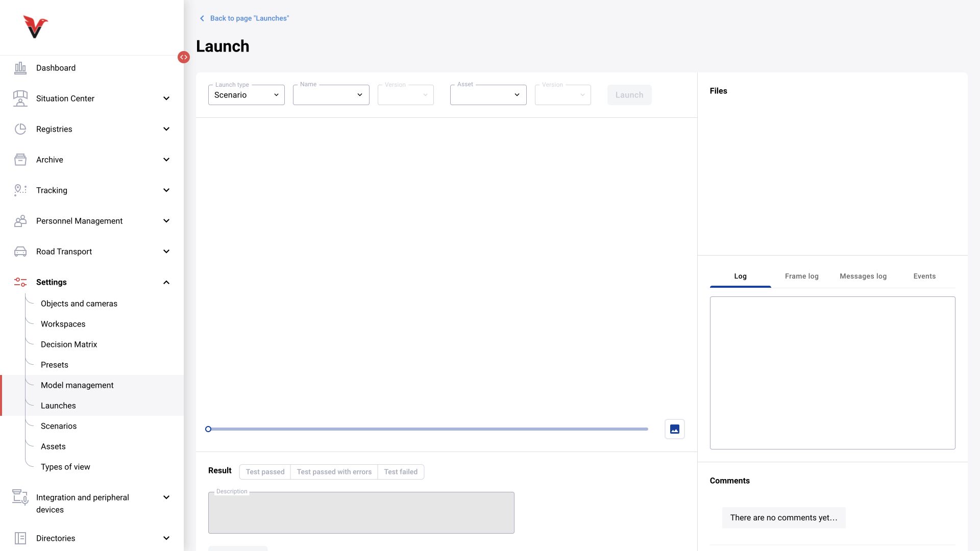Click the Directories book icon

[20, 538]
